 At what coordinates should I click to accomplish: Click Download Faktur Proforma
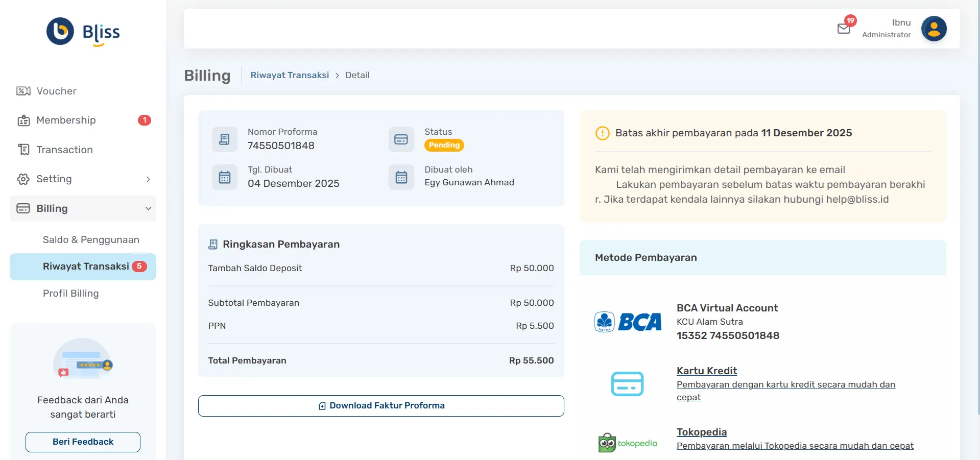(380, 405)
